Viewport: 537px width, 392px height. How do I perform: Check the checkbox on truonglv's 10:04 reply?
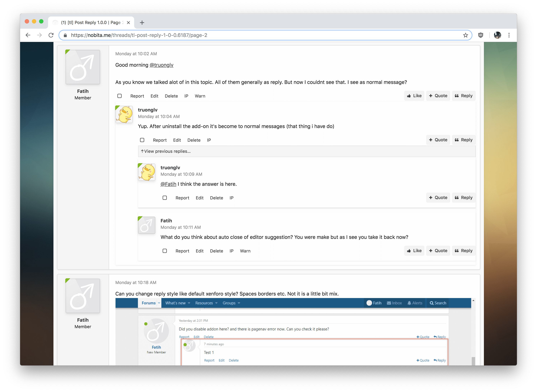(x=142, y=140)
